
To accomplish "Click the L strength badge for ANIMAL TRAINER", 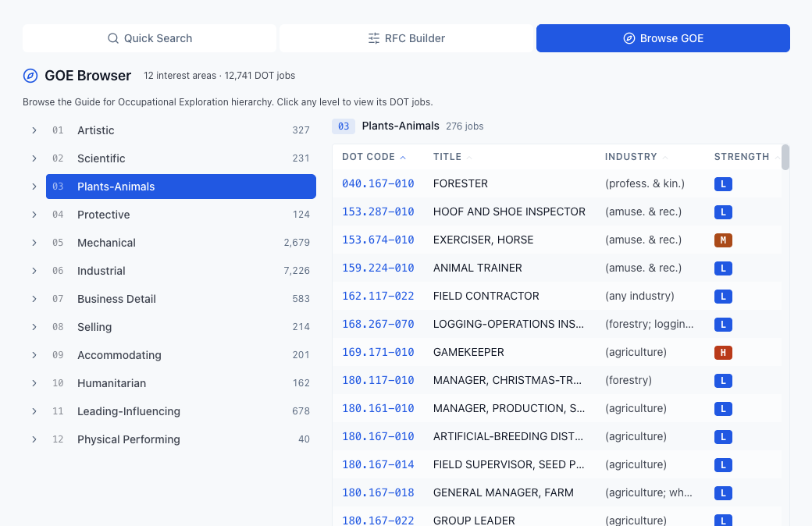I will (723, 268).
